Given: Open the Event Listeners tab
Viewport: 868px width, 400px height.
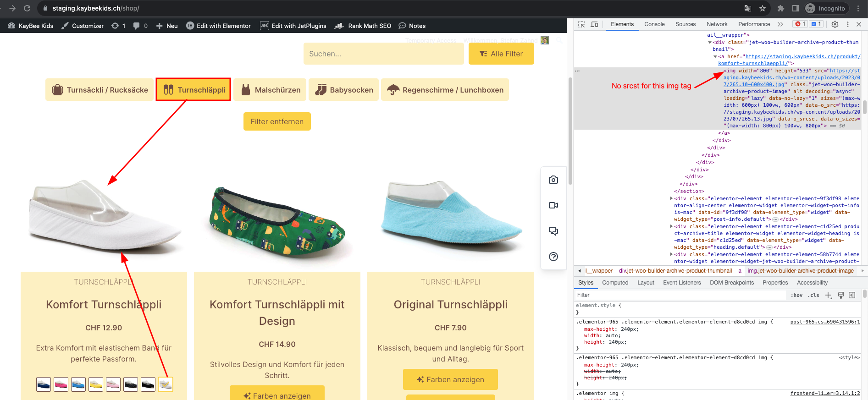Looking at the screenshot, I should pyautogui.click(x=682, y=283).
